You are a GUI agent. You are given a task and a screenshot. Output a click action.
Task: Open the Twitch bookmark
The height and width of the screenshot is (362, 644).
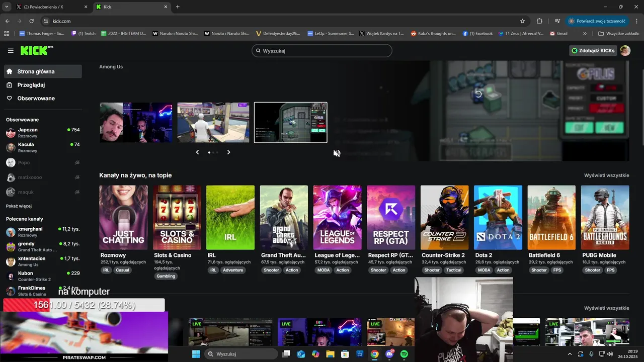[84, 34]
